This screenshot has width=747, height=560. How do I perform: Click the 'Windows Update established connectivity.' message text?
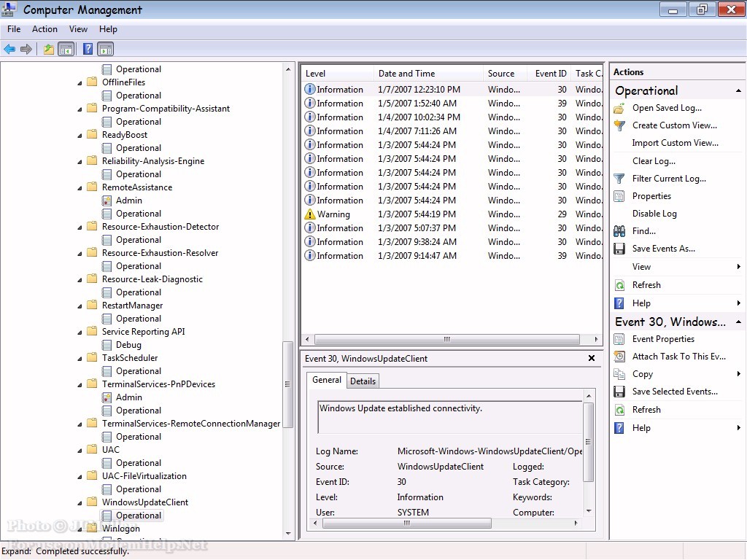[x=400, y=408]
